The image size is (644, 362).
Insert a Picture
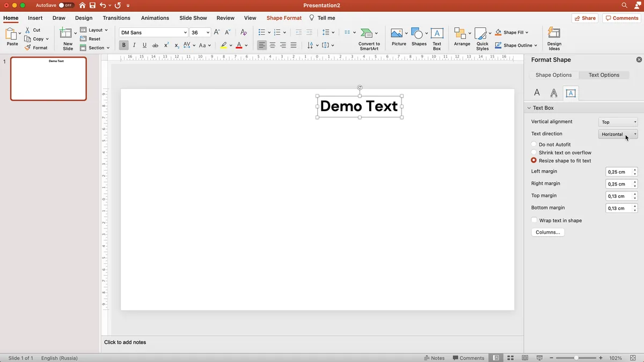pos(399,37)
